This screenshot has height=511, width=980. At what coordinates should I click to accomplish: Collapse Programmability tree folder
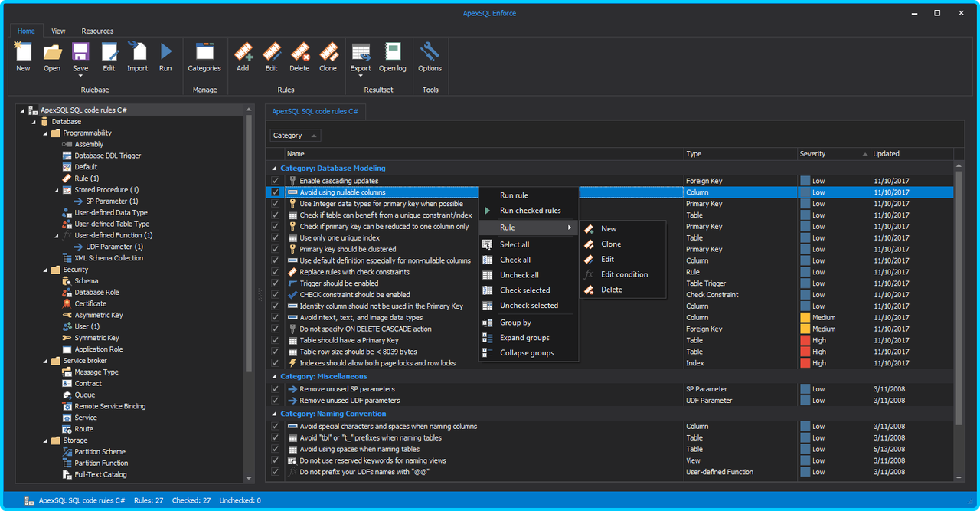pos(45,133)
